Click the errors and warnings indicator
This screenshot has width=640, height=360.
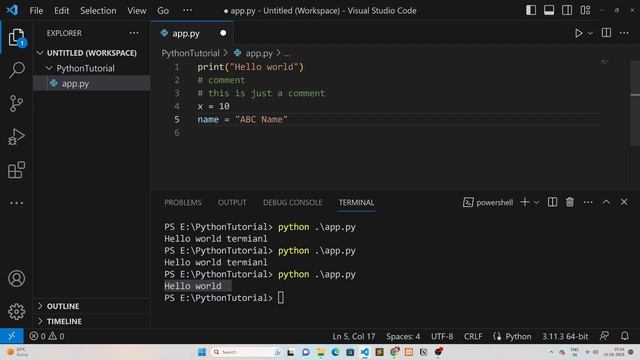pos(47,336)
